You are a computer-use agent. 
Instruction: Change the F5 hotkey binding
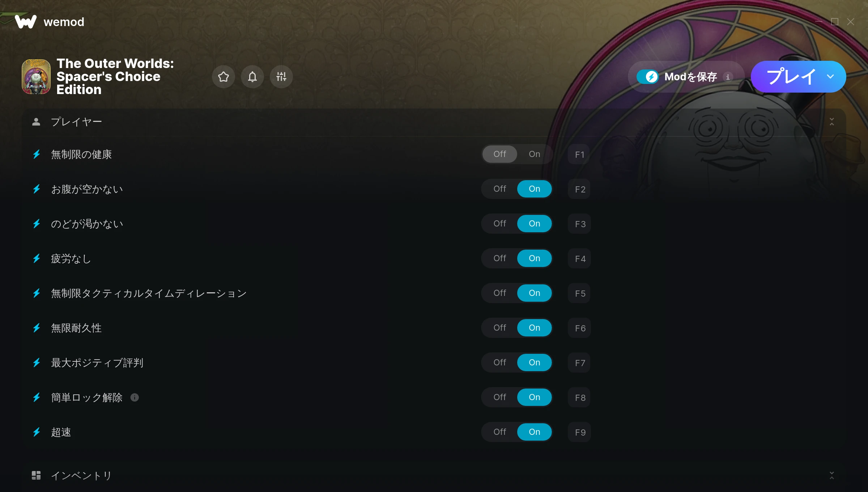[579, 293]
